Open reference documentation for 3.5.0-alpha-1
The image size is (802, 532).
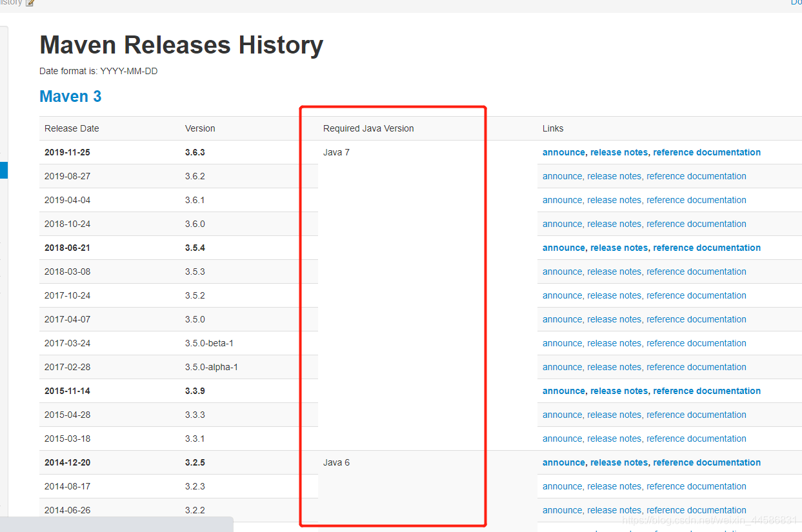tap(696, 368)
